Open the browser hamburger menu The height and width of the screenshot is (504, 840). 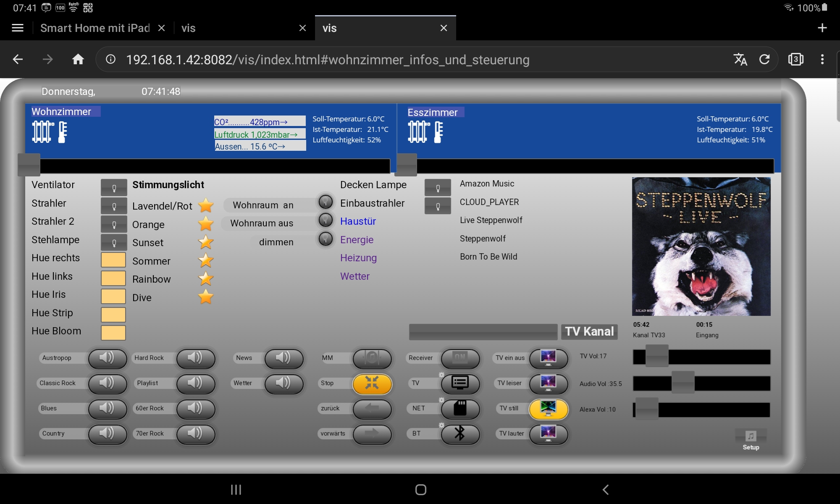coord(18,28)
